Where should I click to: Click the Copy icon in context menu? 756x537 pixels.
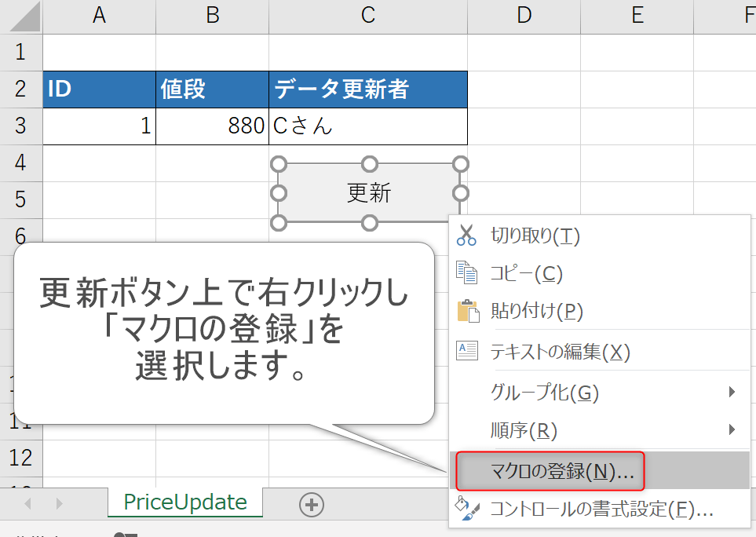pyautogui.click(x=466, y=273)
